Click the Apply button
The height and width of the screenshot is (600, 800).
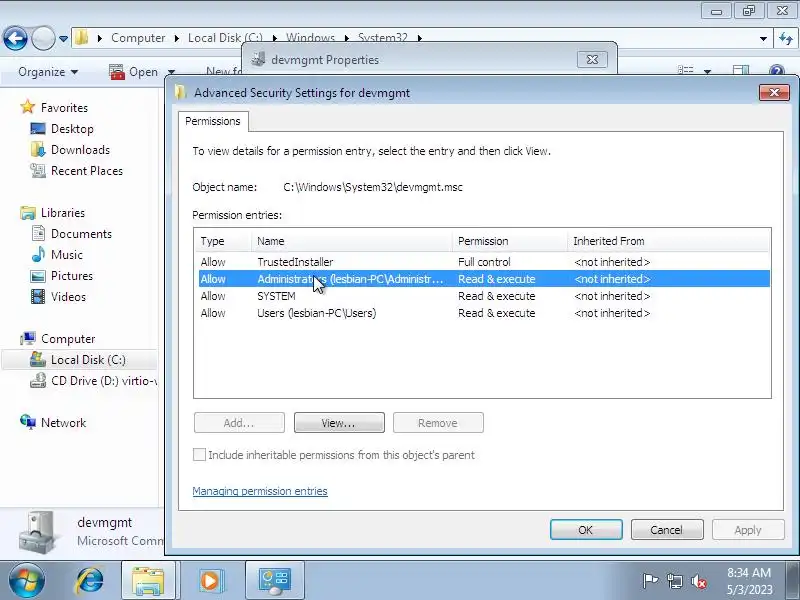click(748, 530)
